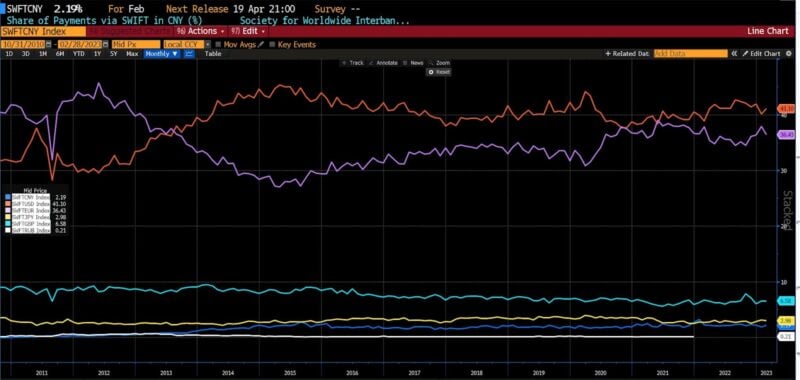
Task: Click the Stacked label on right axis
Action: point(788,210)
